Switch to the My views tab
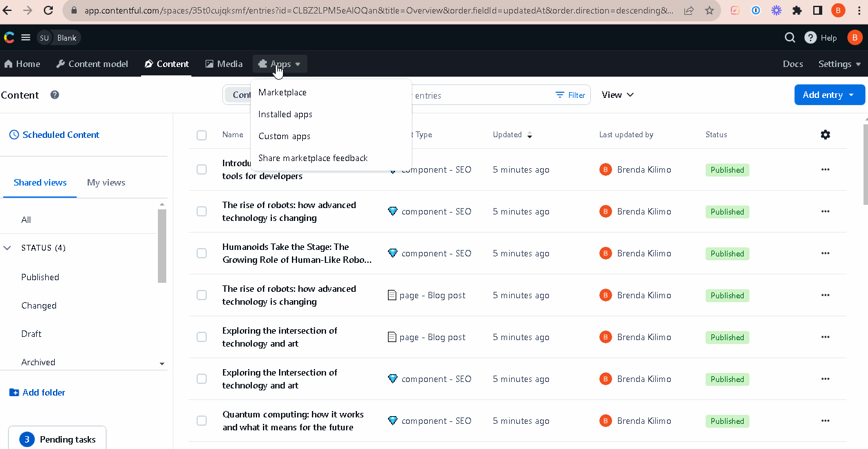The image size is (868, 449). [106, 182]
